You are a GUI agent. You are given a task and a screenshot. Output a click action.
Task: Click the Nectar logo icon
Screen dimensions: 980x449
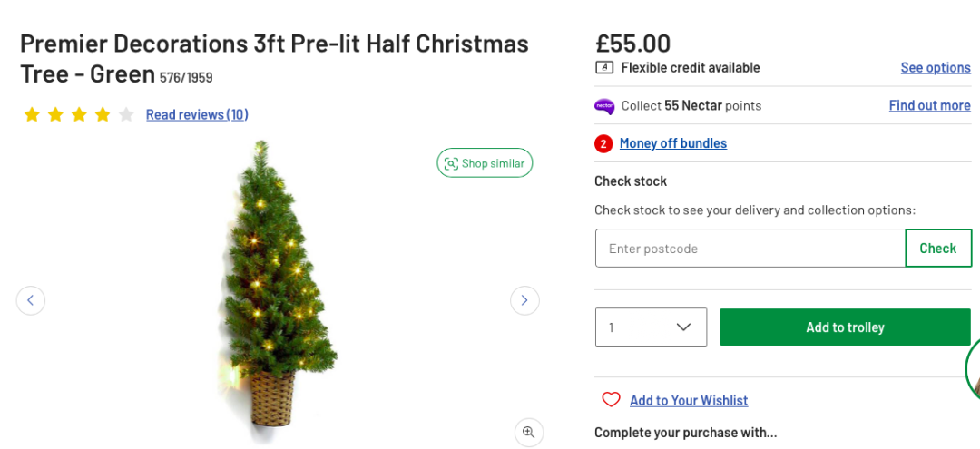coord(604,106)
